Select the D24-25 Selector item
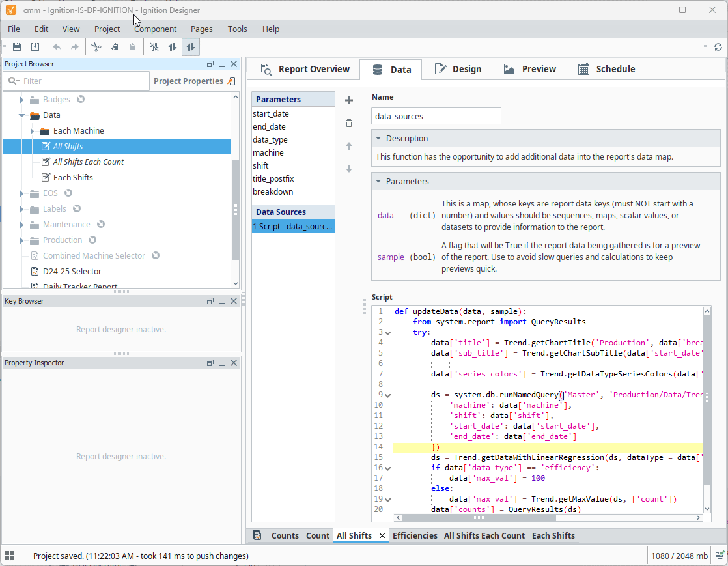This screenshot has width=728, height=566. click(72, 271)
